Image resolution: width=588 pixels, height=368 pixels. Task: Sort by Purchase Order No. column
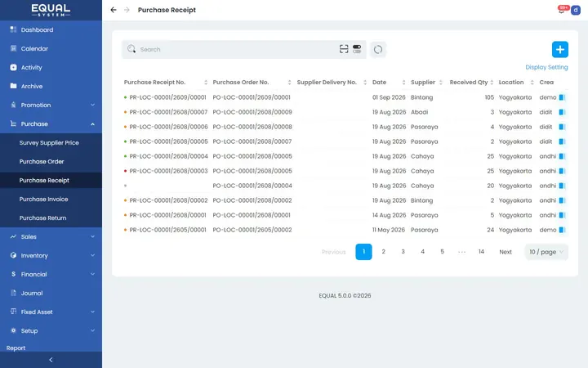click(289, 83)
